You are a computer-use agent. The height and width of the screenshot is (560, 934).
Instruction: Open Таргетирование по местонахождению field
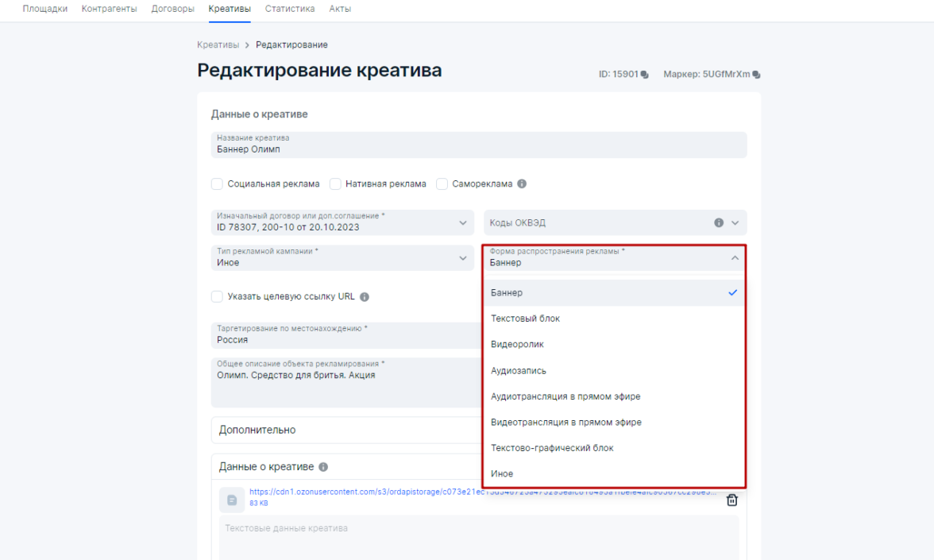[346, 335]
